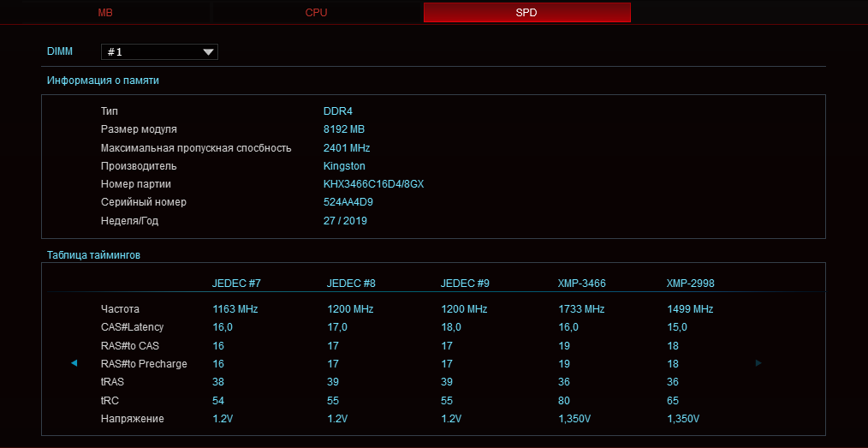Click the 1163 MHz frequency value
The image size is (868, 448).
pyautogui.click(x=235, y=309)
